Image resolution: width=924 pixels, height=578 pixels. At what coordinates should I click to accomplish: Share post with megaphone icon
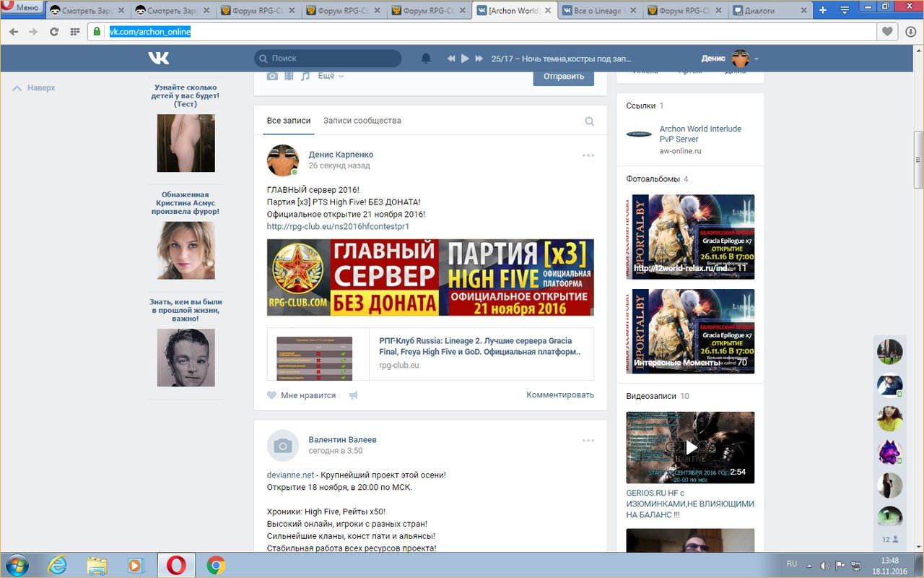tap(353, 395)
